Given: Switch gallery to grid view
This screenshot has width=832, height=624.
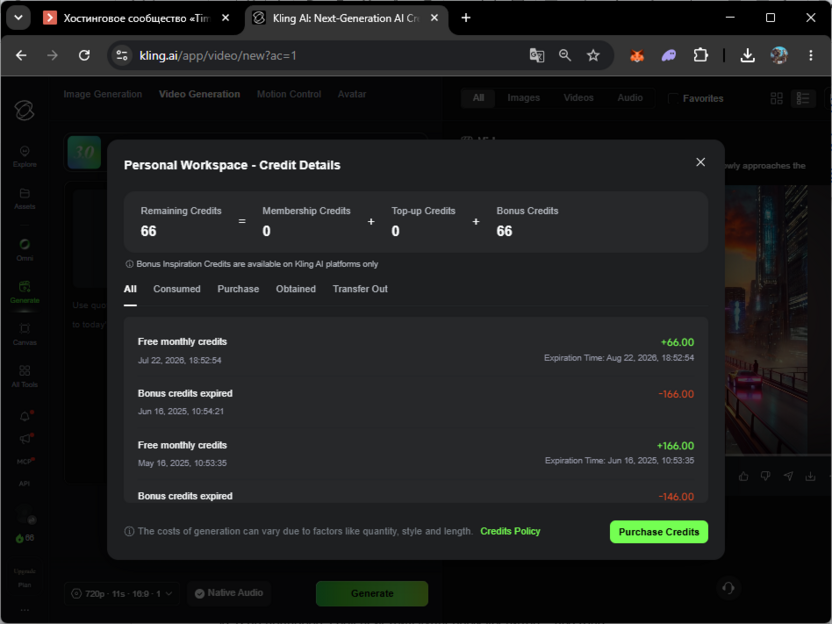Looking at the screenshot, I should pyautogui.click(x=776, y=98).
